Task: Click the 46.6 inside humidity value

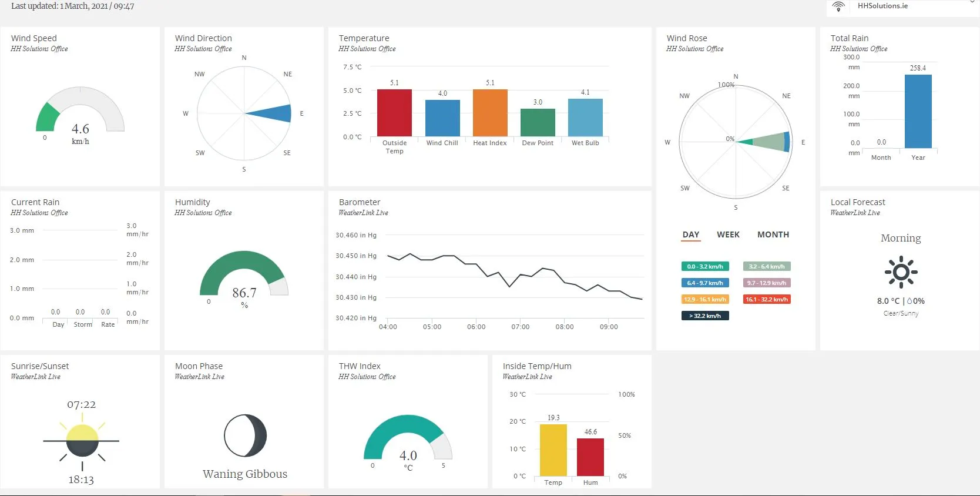Action: [x=590, y=432]
